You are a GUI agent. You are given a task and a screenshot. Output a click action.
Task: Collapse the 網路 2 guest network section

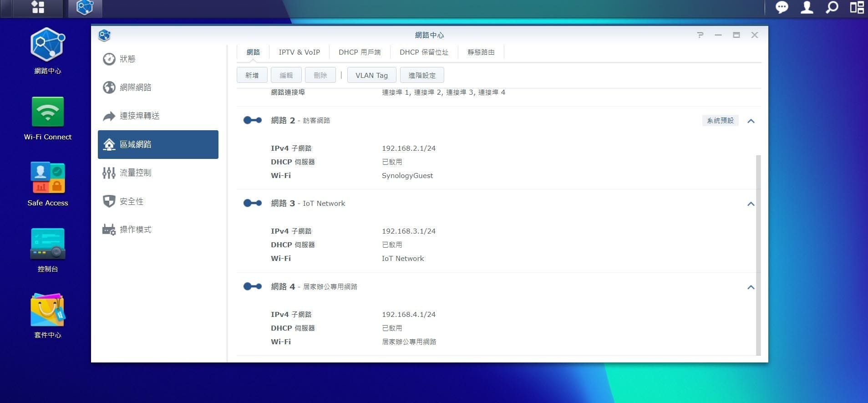[x=751, y=121]
